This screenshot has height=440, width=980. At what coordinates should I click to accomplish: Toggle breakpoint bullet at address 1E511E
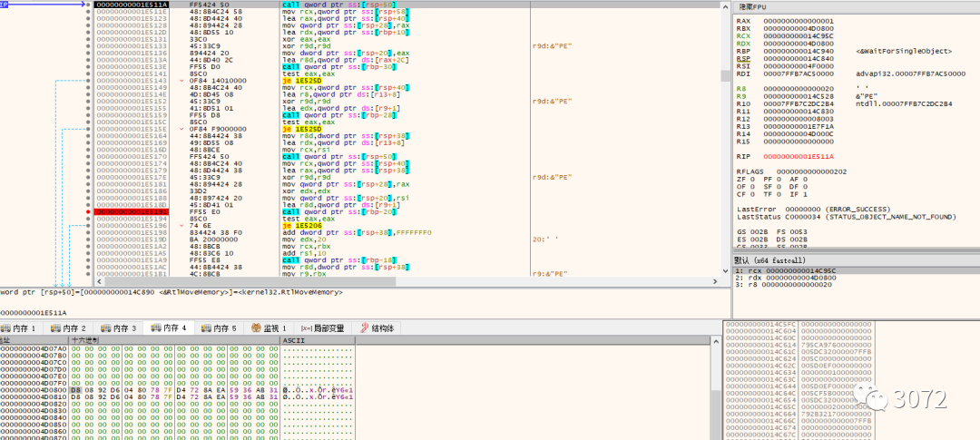[89, 11]
